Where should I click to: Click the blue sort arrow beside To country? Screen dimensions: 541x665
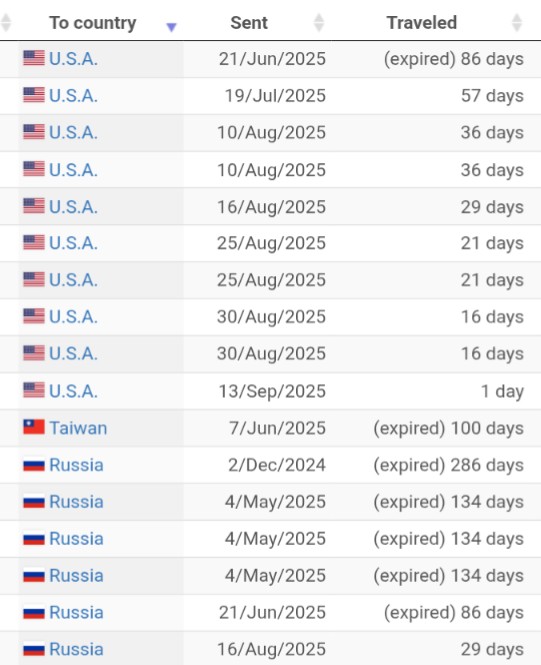[171, 28]
